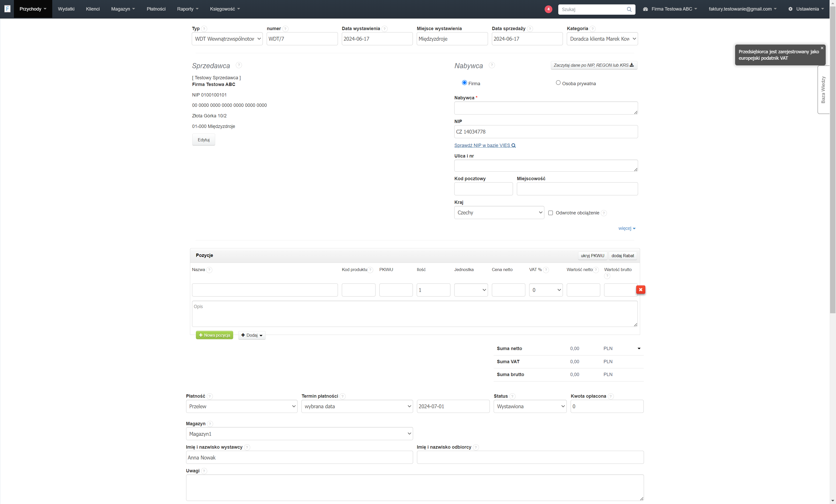The height and width of the screenshot is (504, 836).
Task: Click Zaczytaj dane po NIP, REGON lub KRS
Action: (x=594, y=65)
